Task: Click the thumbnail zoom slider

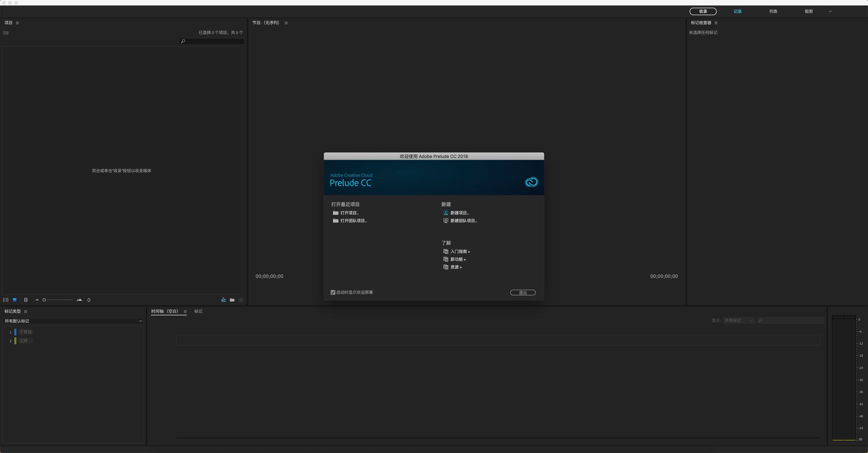Action: click(x=58, y=300)
